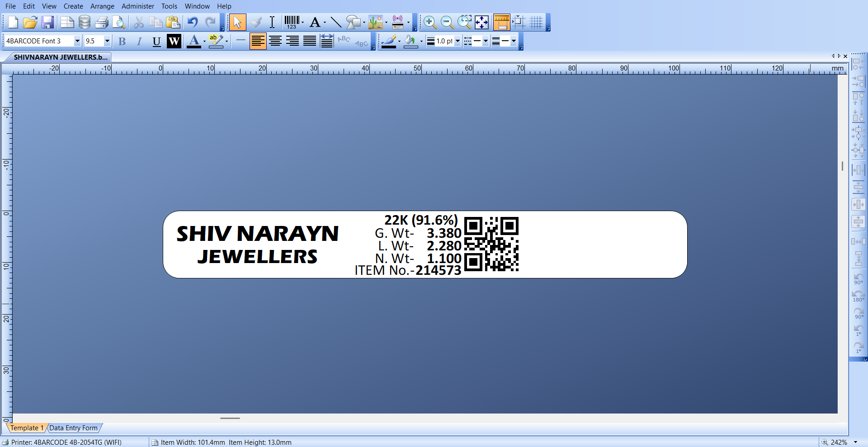Expand the status bar zoom percentage dropdown
Viewport: 868px width, 447px height.
tap(855, 442)
